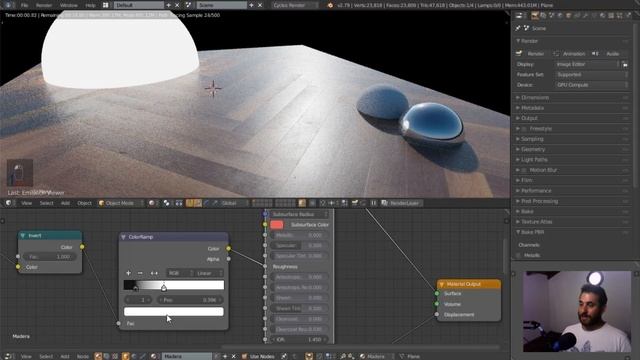
Task: Expand the Sampling panel
Action: coord(532,139)
